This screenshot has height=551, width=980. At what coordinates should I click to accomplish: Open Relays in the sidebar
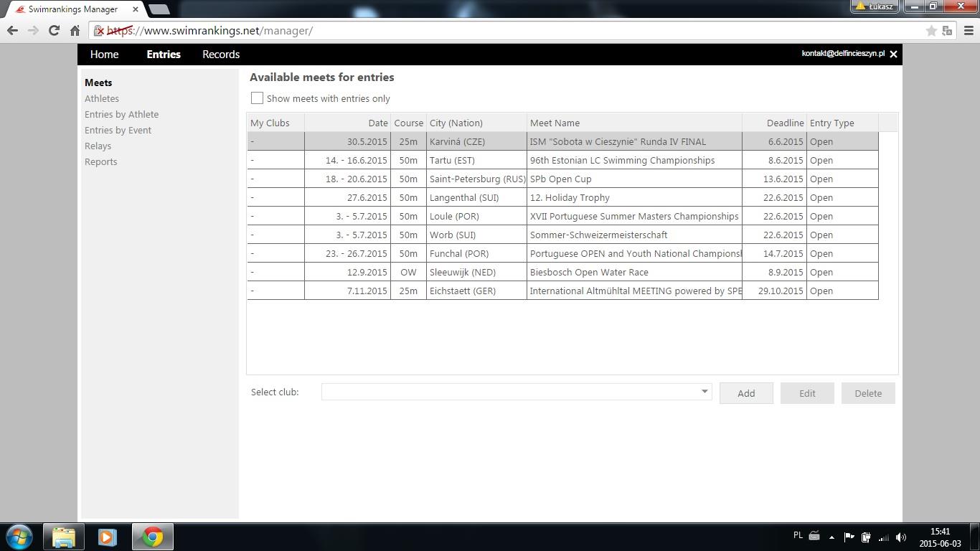click(x=98, y=146)
